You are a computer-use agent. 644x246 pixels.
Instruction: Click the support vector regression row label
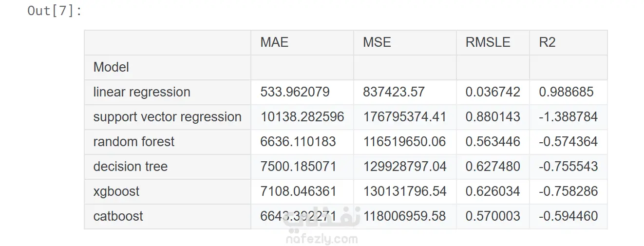(x=167, y=117)
